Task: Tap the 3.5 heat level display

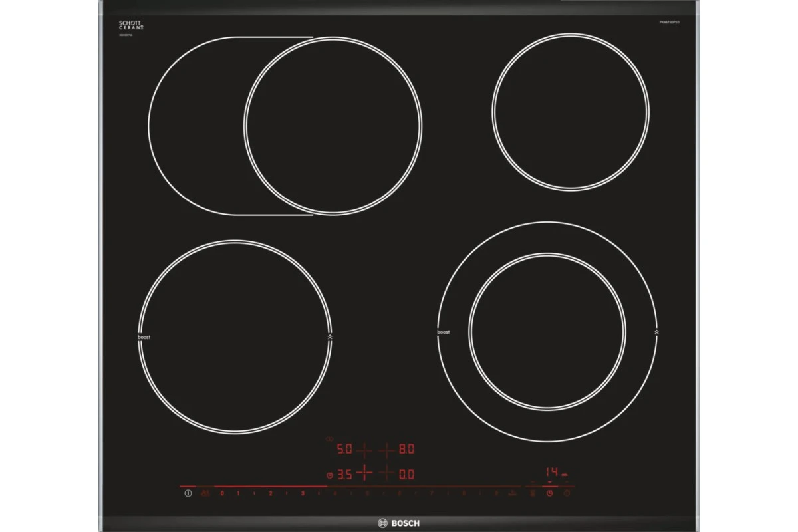Action: point(344,475)
